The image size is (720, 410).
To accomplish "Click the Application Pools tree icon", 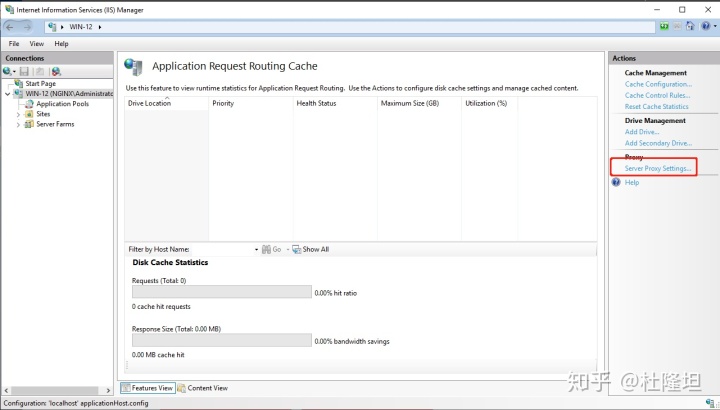I will pyautogui.click(x=29, y=104).
